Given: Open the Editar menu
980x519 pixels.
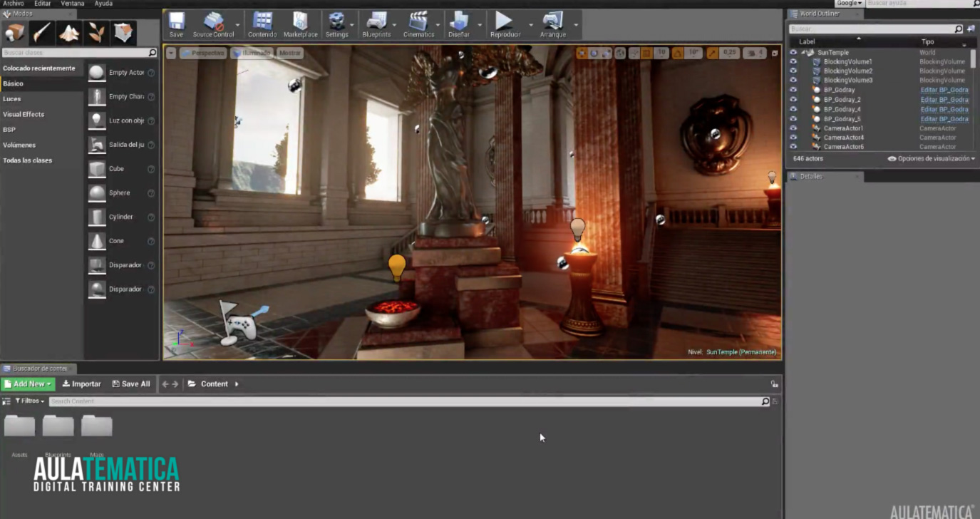Looking at the screenshot, I should [x=43, y=4].
